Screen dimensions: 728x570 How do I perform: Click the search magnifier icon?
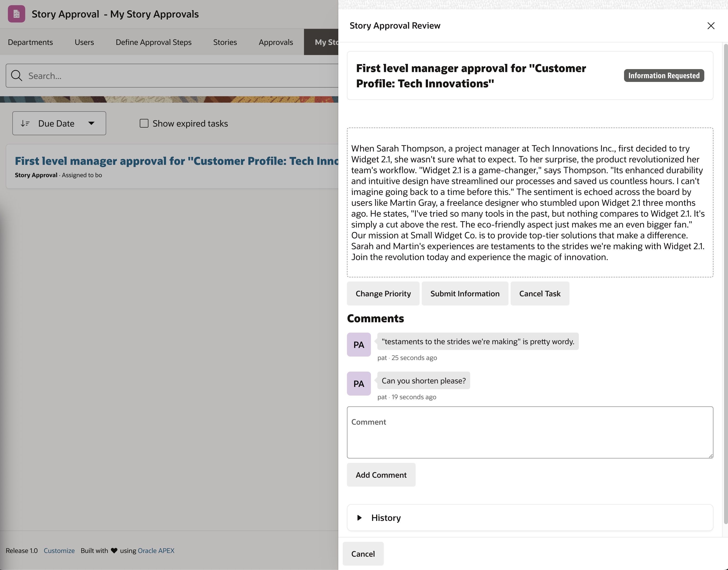point(16,76)
